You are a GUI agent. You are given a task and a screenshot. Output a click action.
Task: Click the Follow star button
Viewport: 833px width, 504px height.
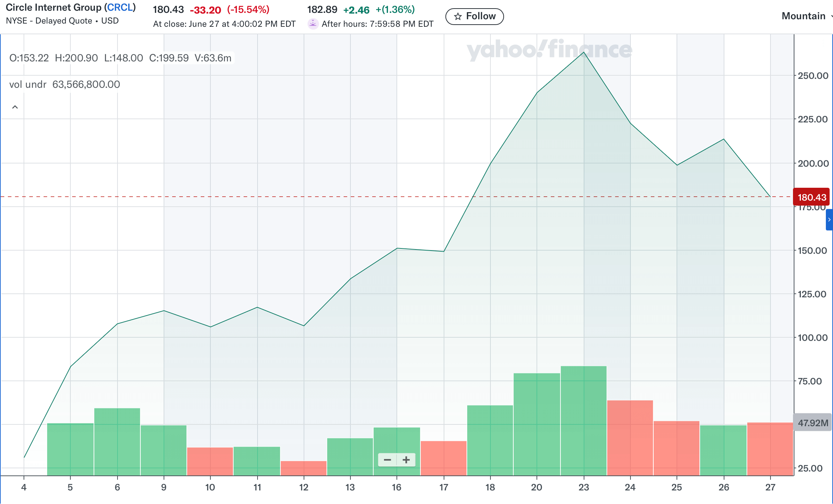pyautogui.click(x=474, y=16)
